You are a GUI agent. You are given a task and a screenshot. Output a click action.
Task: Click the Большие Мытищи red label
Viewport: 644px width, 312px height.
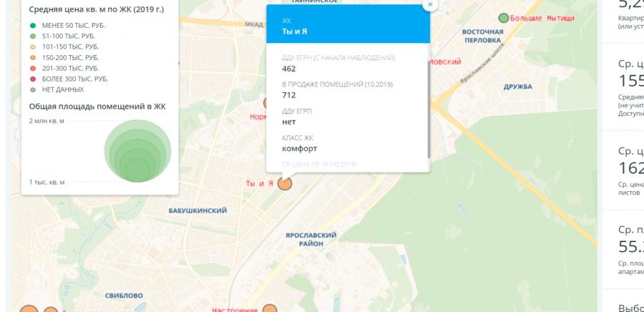[542, 18]
